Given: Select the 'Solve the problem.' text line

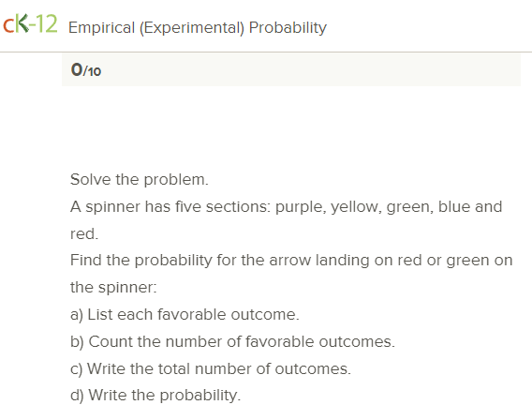Looking at the screenshot, I should tap(140, 180).
